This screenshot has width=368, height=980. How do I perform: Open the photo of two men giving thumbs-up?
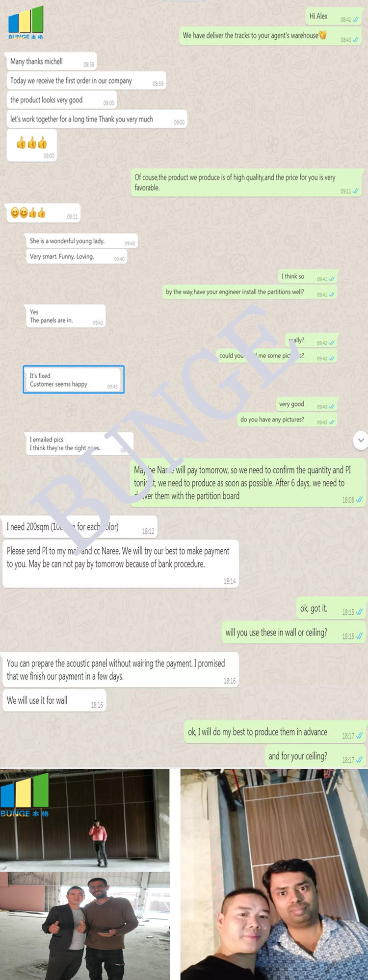[x=84, y=926]
